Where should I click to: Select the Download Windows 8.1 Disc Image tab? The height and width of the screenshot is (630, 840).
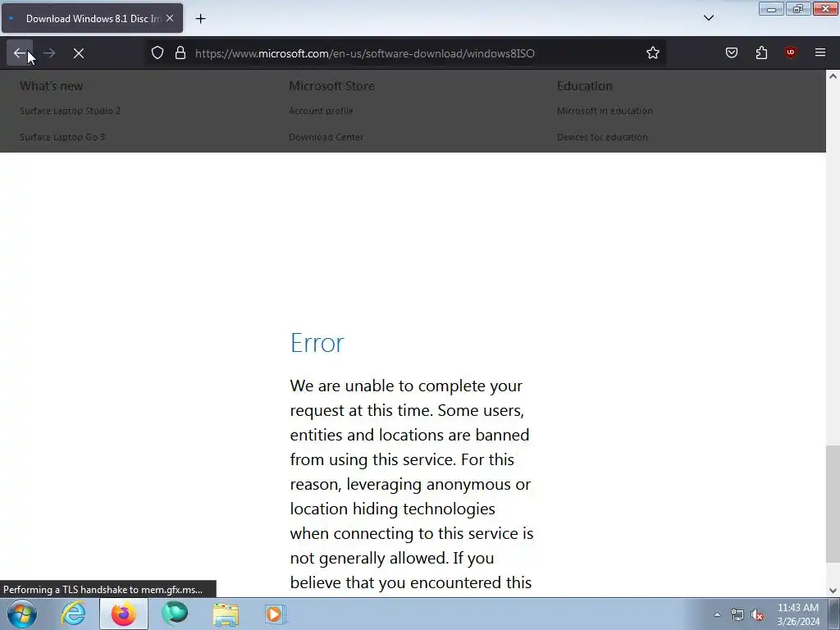pos(92,18)
